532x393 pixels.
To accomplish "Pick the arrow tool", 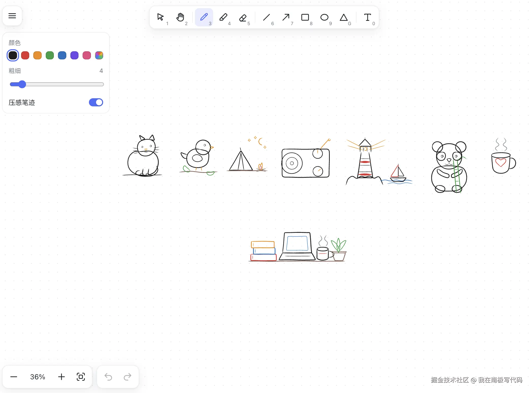I will click(286, 17).
